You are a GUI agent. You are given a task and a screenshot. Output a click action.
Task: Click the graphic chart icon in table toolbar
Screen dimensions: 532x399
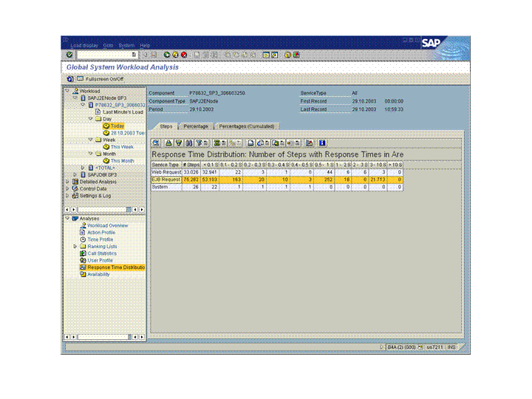(x=310, y=143)
